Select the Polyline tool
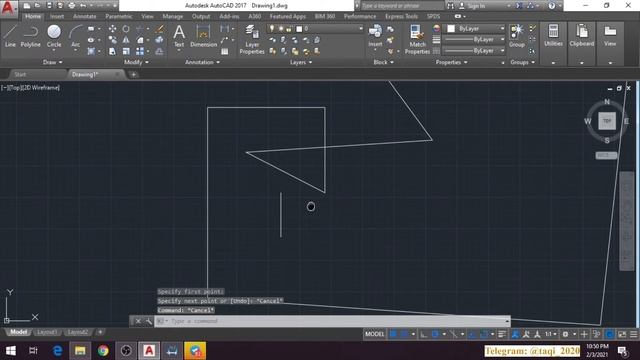640x360 pixels. 31,36
